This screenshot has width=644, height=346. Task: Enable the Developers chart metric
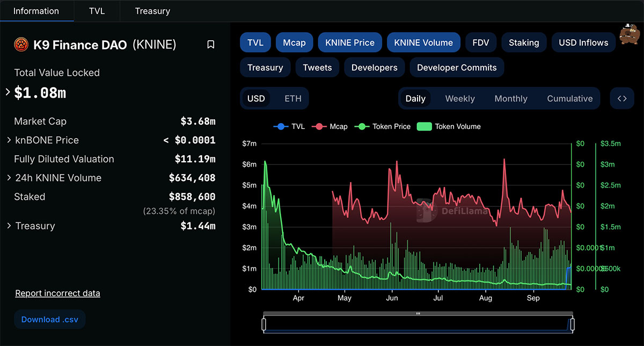pyautogui.click(x=375, y=68)
